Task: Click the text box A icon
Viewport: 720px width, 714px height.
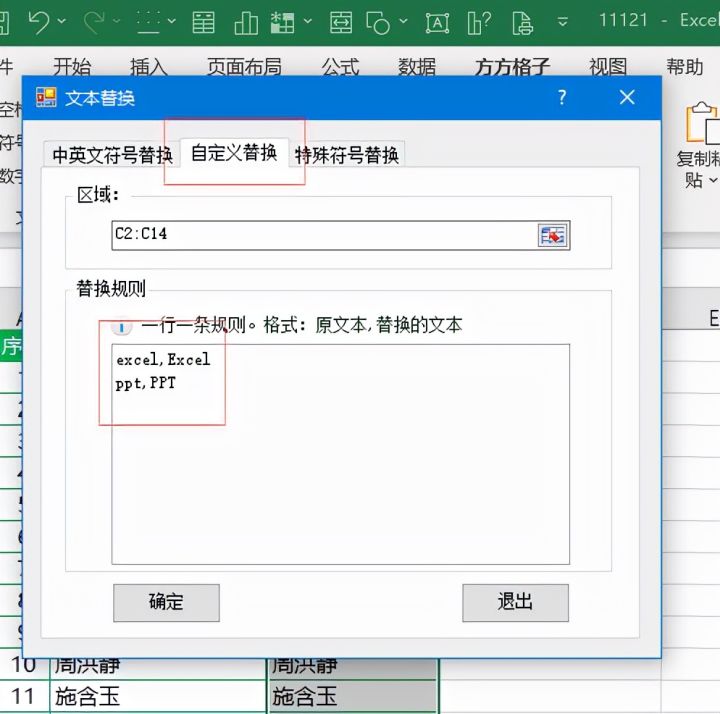Action: pos(437,22)
